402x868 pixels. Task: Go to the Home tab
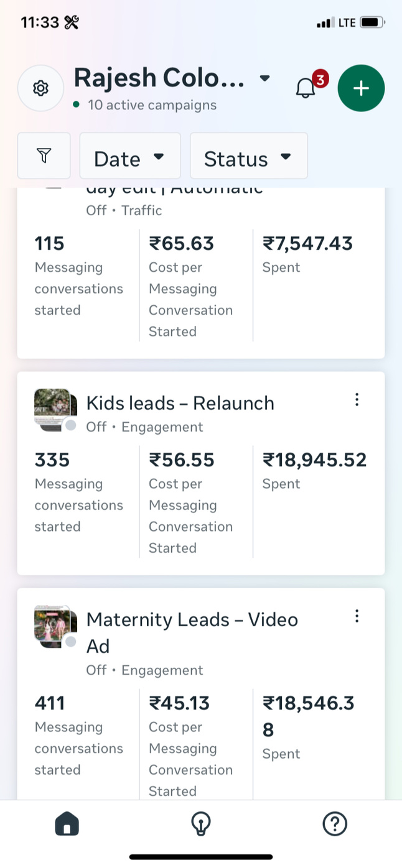pos(67,824)
